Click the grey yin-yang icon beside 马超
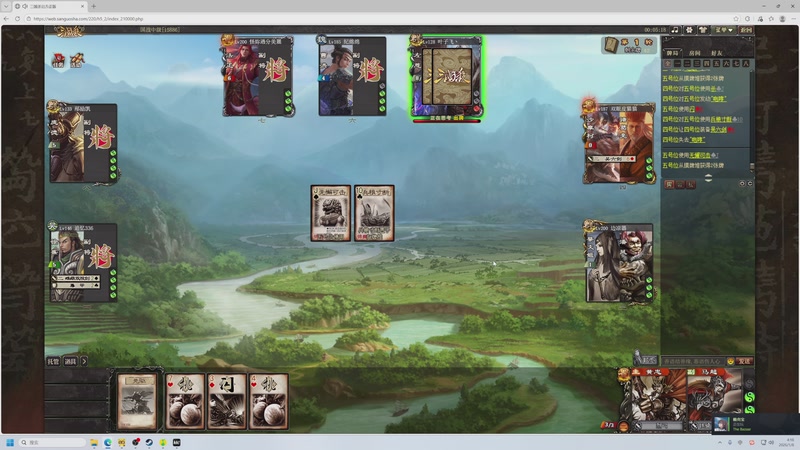The width and height of the screenshot is (800, 450). click(749, 383)
